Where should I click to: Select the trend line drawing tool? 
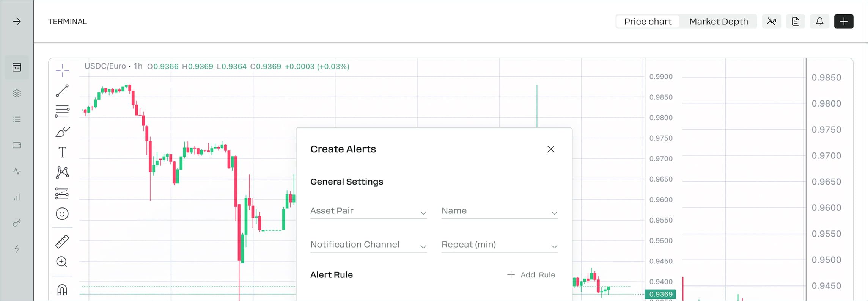(62, 91)
